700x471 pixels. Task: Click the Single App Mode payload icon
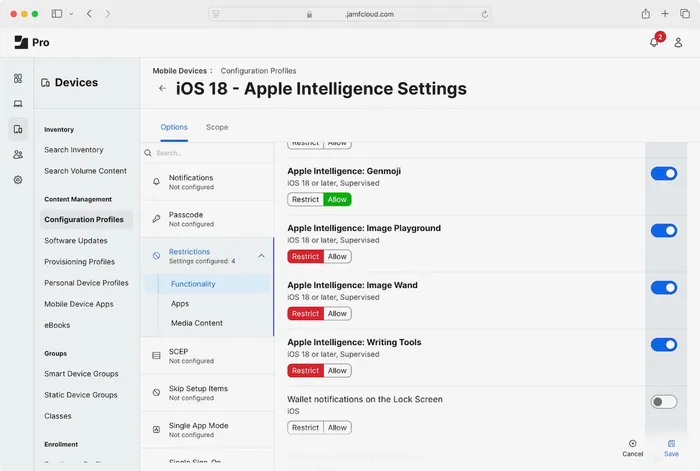click(156, 429)
